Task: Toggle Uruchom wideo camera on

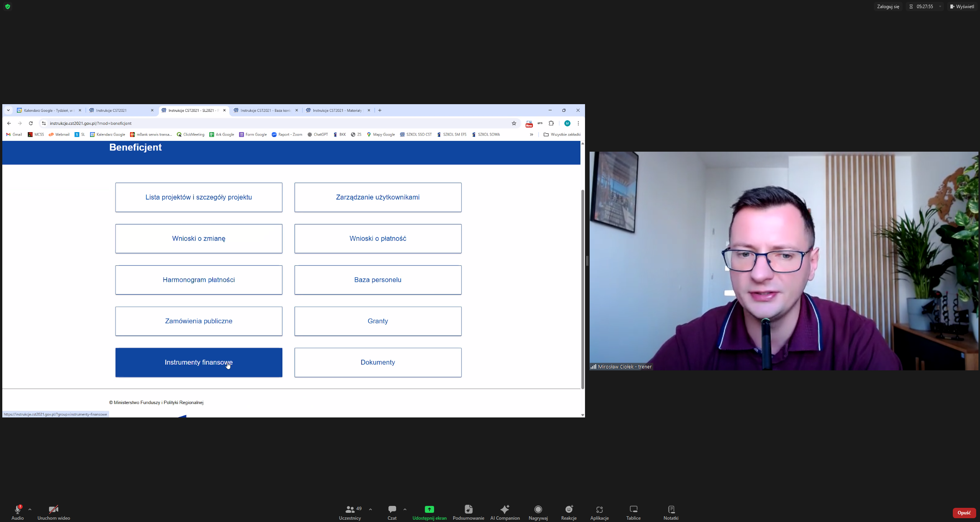Action: (53, 509)
